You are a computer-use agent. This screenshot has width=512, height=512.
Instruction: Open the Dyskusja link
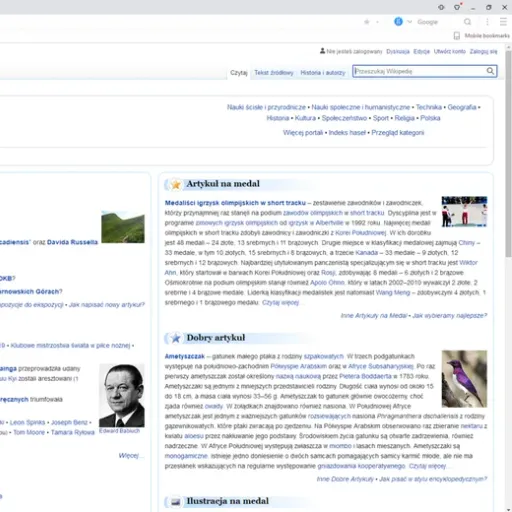click(398, 52)
